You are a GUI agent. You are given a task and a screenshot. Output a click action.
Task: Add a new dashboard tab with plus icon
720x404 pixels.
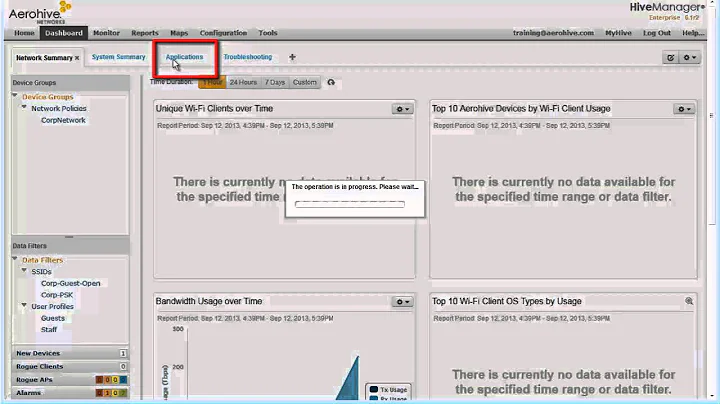(292, 57)
